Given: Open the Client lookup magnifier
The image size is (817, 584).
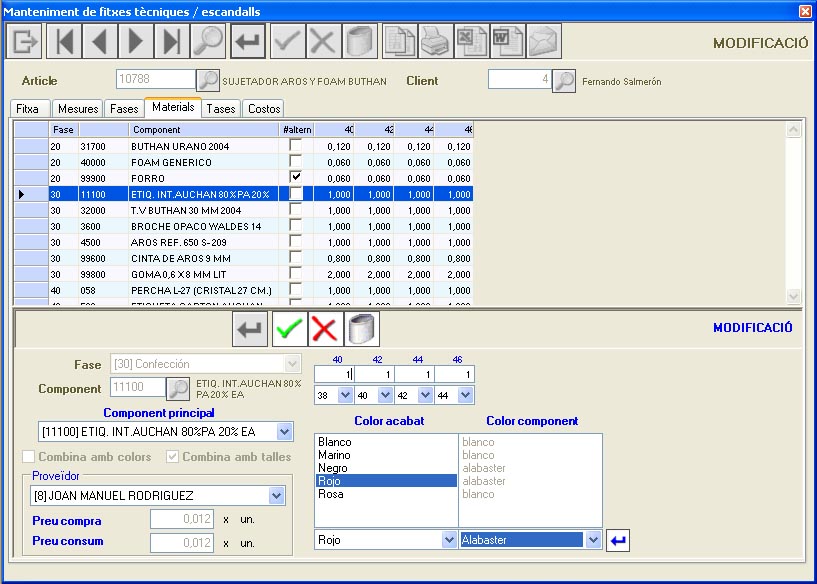Looking at the screenshot, I should coord(564,81).
